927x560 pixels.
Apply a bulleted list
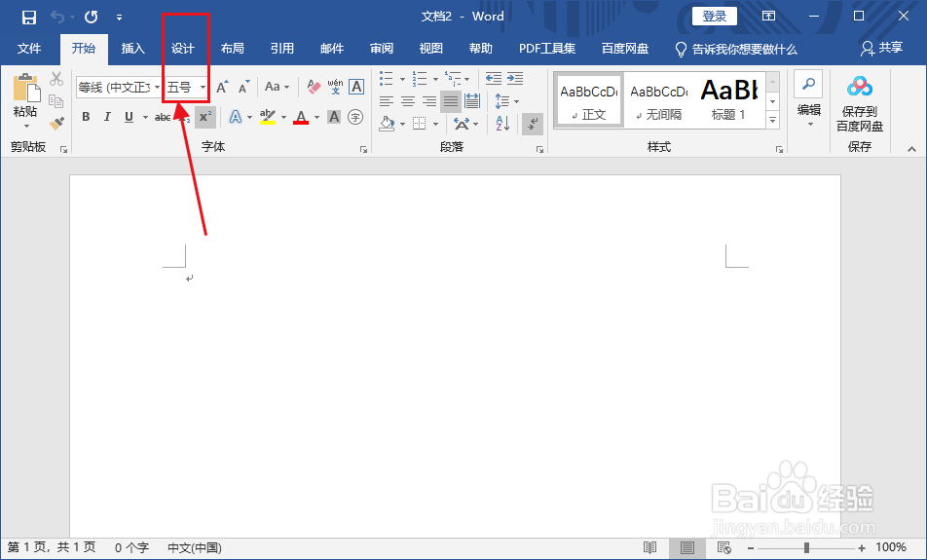pos(386,78)
